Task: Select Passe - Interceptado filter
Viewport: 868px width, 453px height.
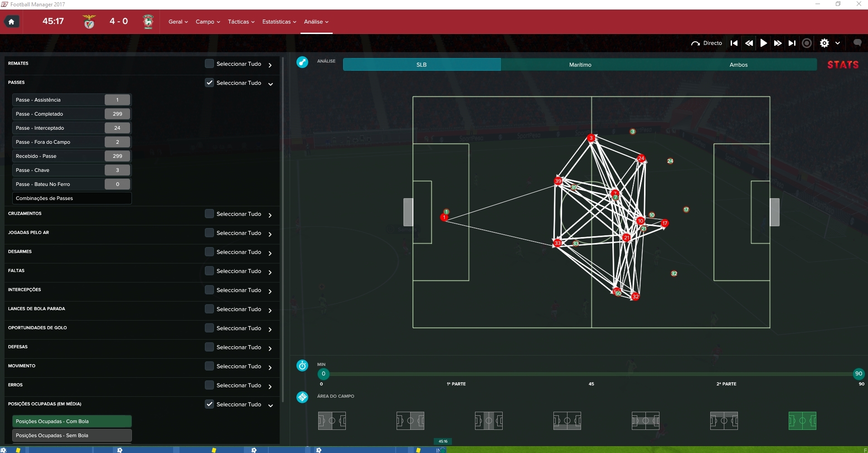Action: point(72,128)
